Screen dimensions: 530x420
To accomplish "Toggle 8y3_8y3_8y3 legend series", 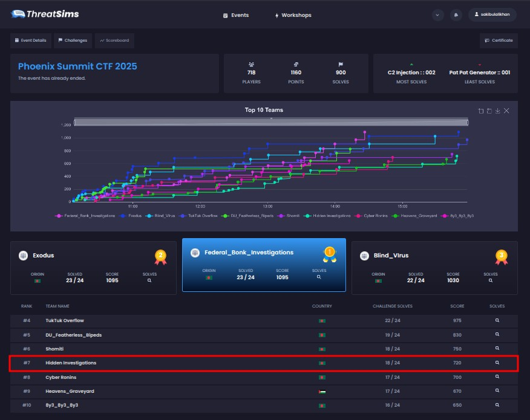I will pos(457,216).
